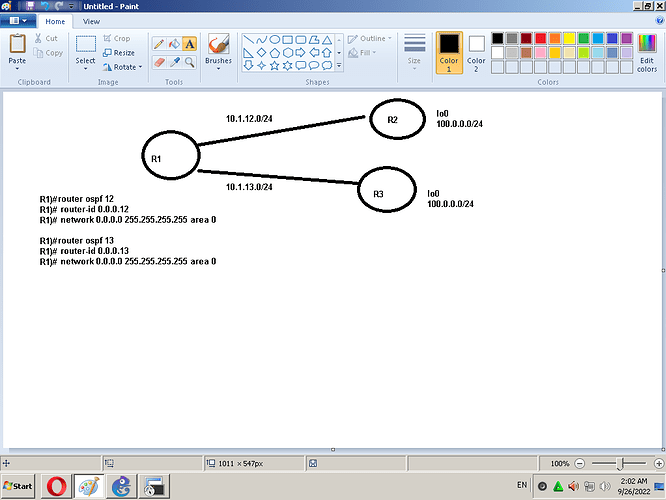Viewport: 666px width, 500px height.
Task: Pick the pink color swatch
Action: point(541,53)
